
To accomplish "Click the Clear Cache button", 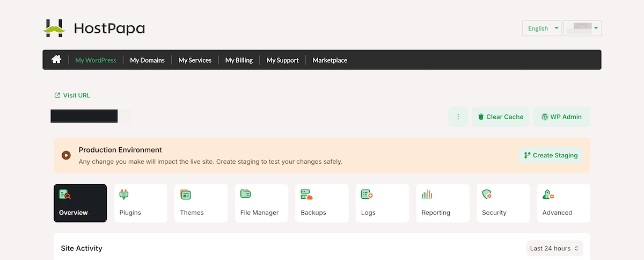I will coord(500,117).
